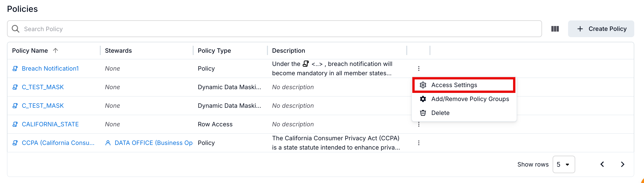The height and width of the screenshot is (183, 644).
Task: Click the policy icon beside Breach Notification1
Action: tap(15, 69)
